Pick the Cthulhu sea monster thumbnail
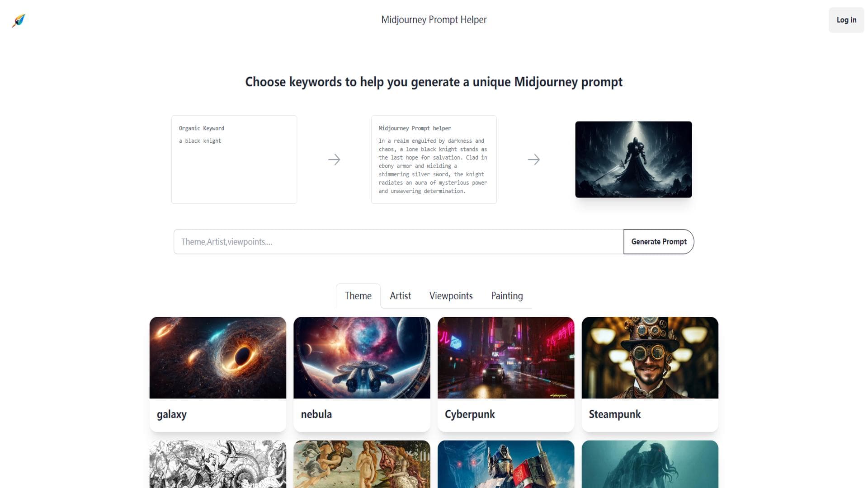Image resolution: width=868 pixels, height=488 pixels. tap(650, 465)
